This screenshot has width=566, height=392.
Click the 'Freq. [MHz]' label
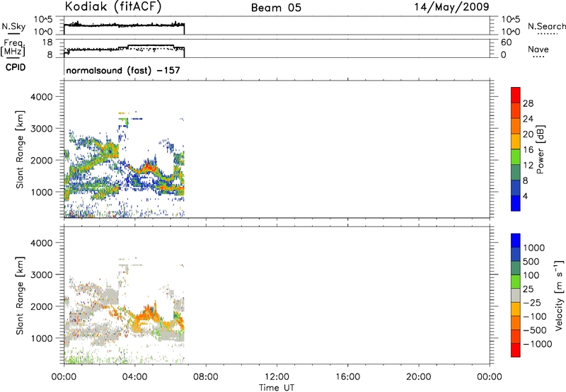click(x=13, y=47)
